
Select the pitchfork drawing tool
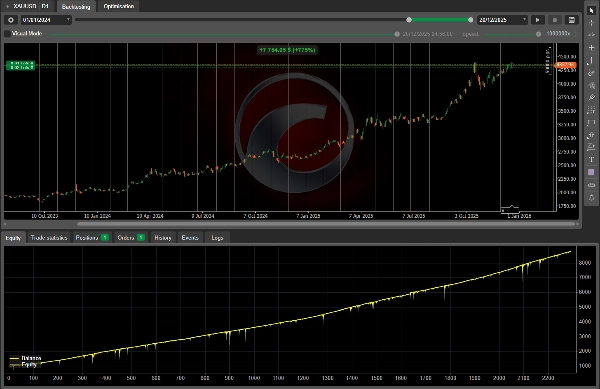click(x=591, y=85)
